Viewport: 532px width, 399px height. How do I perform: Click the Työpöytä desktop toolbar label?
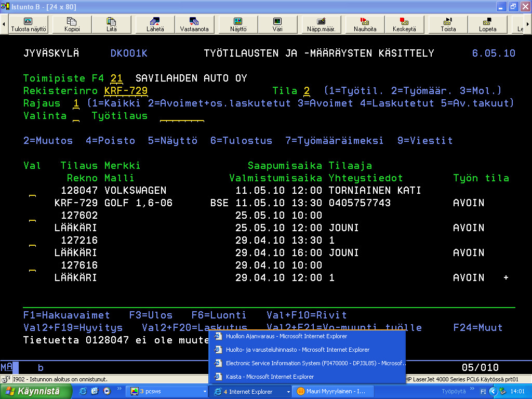tap(453, 392)
